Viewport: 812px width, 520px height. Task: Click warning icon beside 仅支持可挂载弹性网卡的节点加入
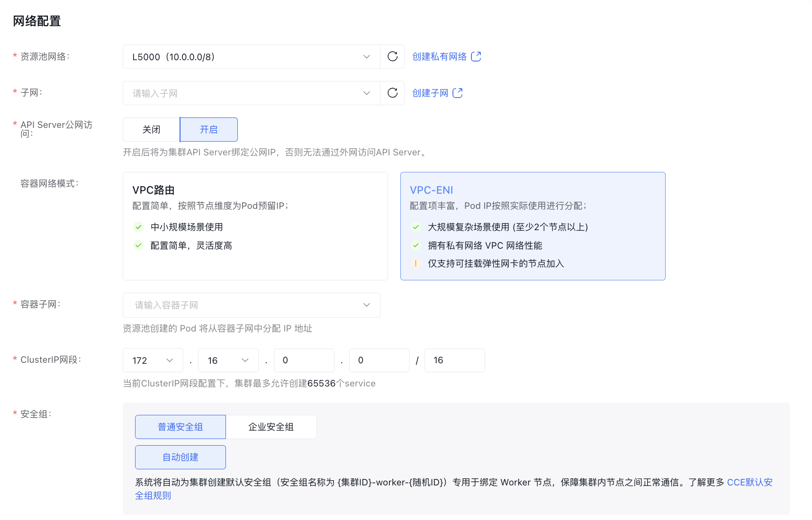pyautogui.click(x=415, y=263)
